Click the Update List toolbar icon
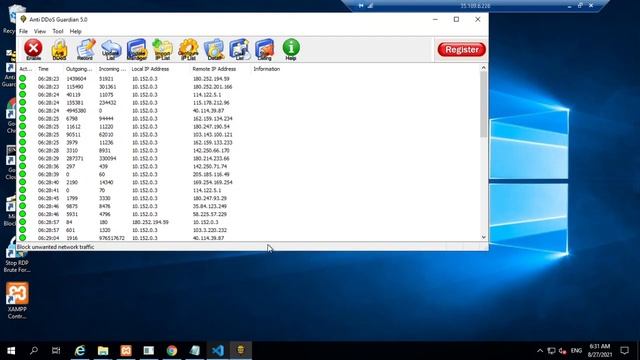Screen dimensions: 640x360 pos(111,49)
